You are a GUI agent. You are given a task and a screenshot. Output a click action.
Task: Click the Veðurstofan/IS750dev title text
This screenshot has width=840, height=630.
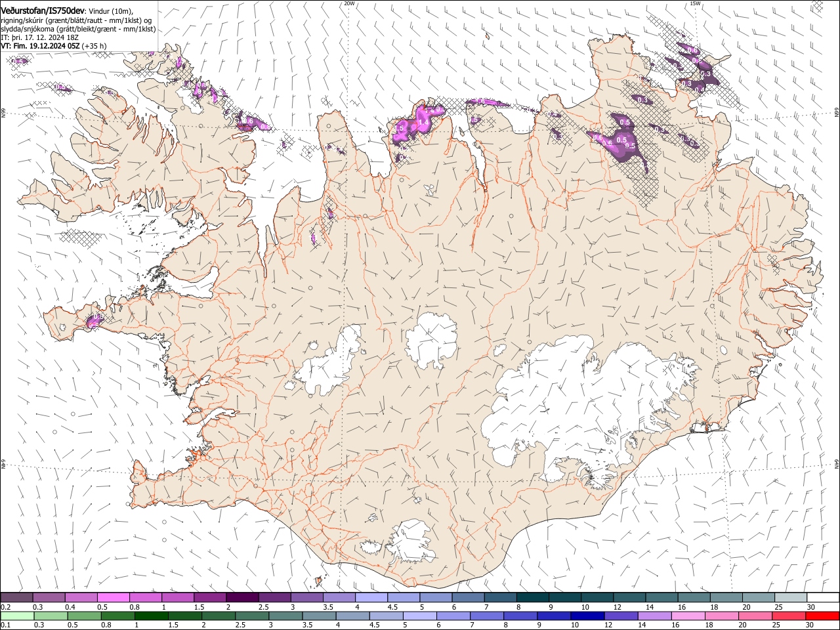click(43, 10)
